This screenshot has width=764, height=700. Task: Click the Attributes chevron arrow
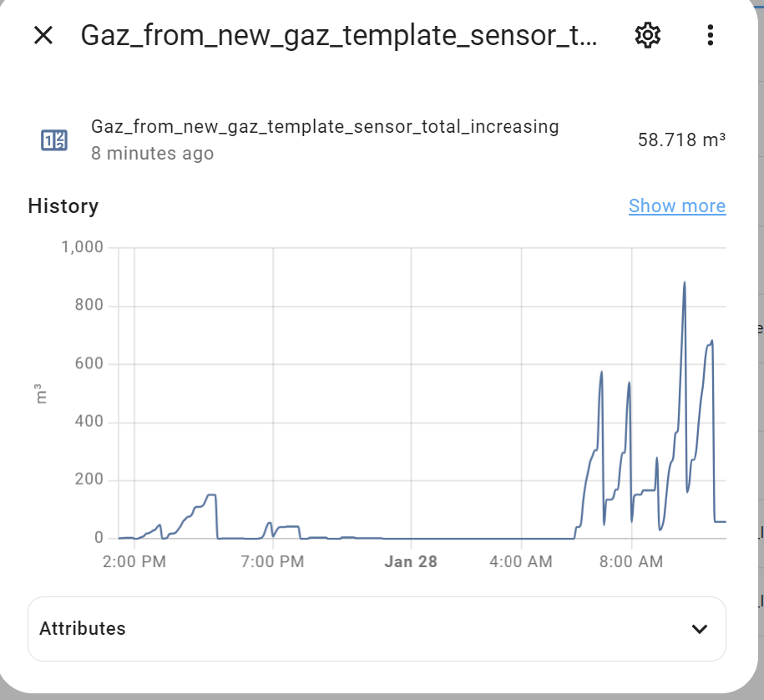click(699, 629)
